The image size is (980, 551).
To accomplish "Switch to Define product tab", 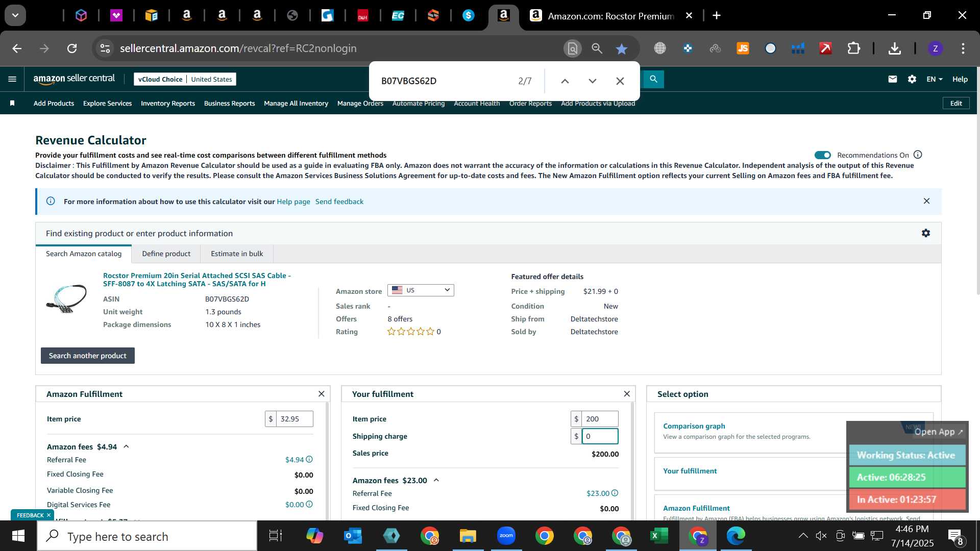I will click(x=166, y=254).
